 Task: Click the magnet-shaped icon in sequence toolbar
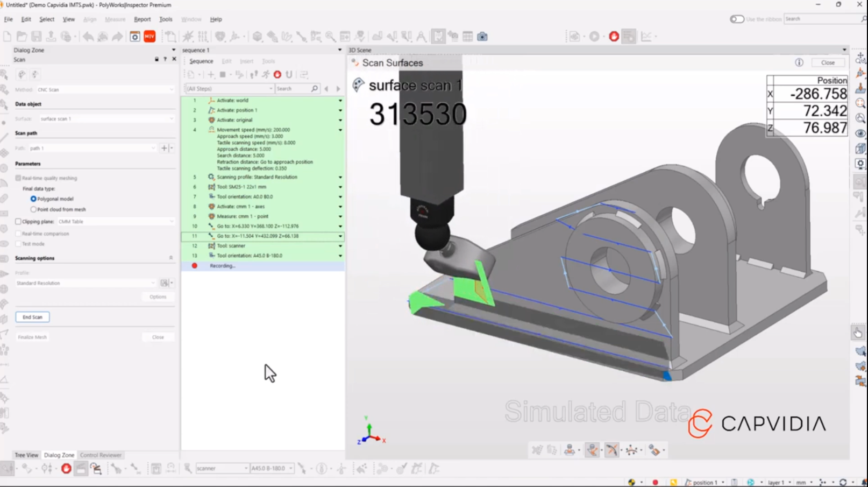tap(289, 74)
